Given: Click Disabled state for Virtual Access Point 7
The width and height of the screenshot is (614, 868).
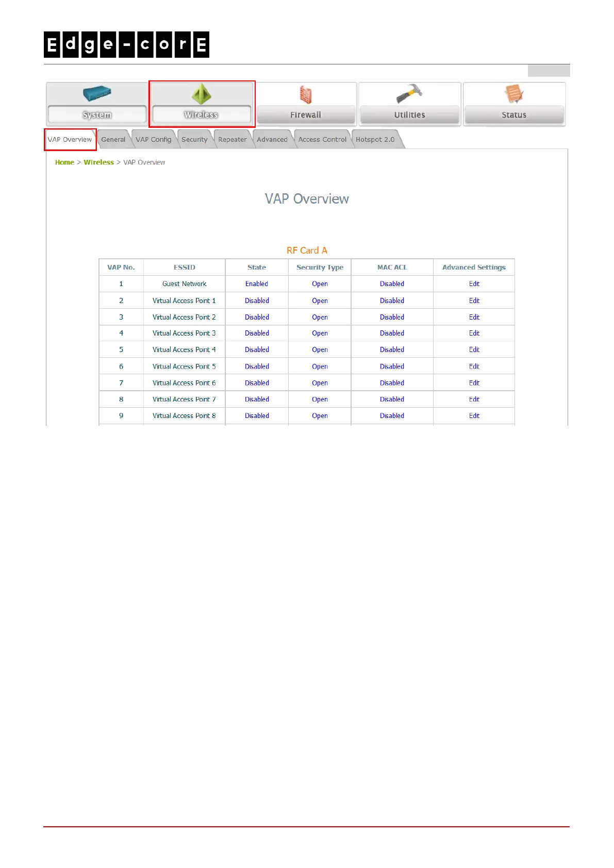Looking at the screenshot, I should (x=257, y=399).
